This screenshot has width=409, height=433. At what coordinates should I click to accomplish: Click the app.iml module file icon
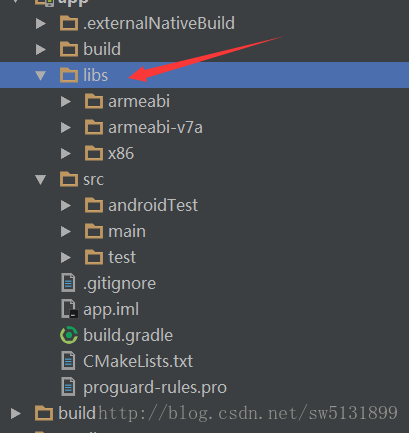(69, 309)
